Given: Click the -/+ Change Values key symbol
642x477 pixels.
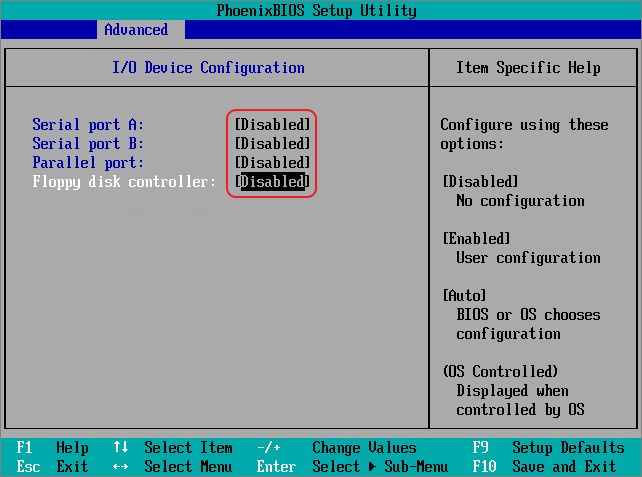Looking at the screenshot, I should pos(268,448).
